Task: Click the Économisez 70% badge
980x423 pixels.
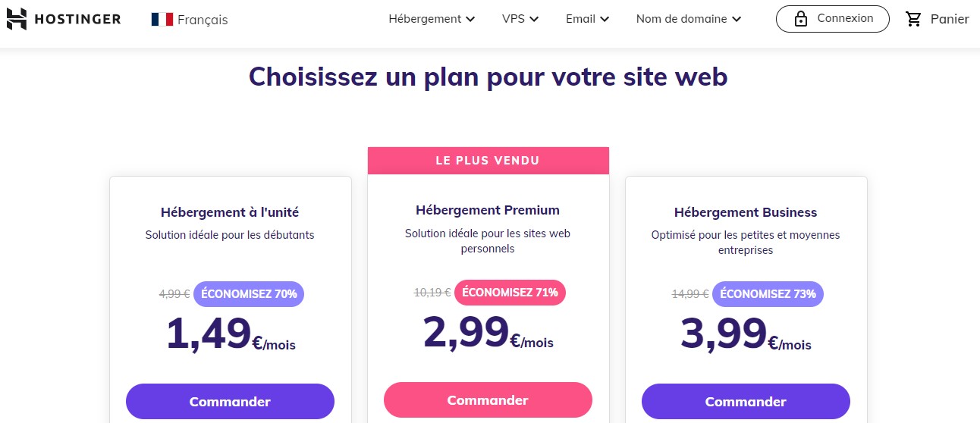Action: pyautogui.click(x=249, y=294)
